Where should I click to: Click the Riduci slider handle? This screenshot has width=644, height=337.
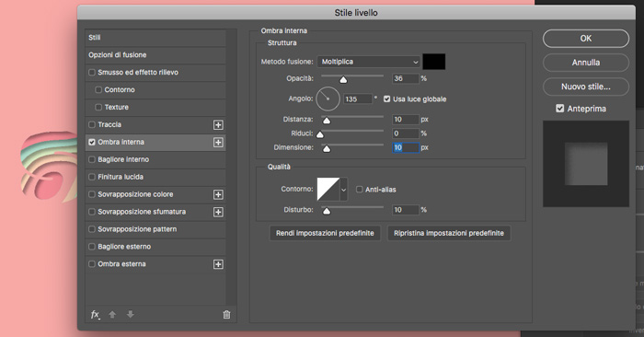click(320, 134)
